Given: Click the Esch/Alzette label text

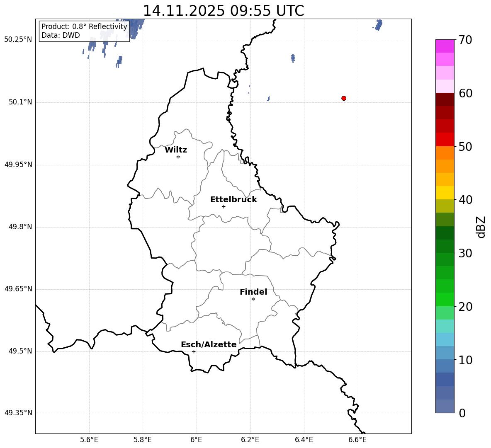Looking at the screenshot, I should click(x=209, y=344).
